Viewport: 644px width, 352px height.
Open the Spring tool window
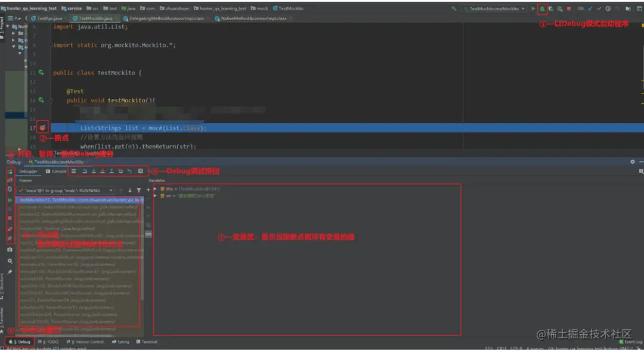pos(120,342)
